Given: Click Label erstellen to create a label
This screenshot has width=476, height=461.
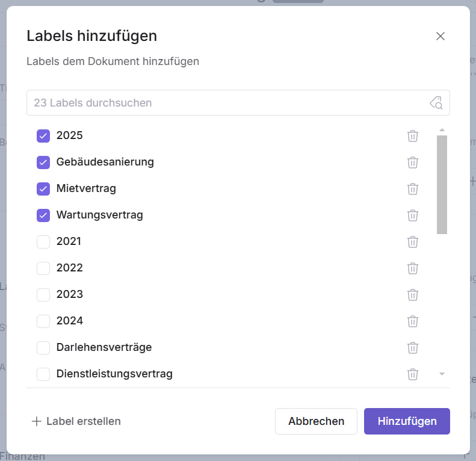Looking at the screenshot, I should point(76,421).
